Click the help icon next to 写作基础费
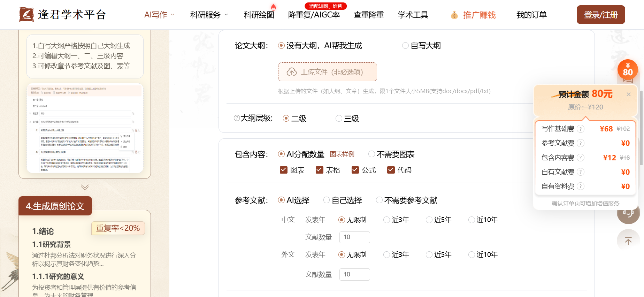This screenshot has height=297, width=644. tap(580, 129)
